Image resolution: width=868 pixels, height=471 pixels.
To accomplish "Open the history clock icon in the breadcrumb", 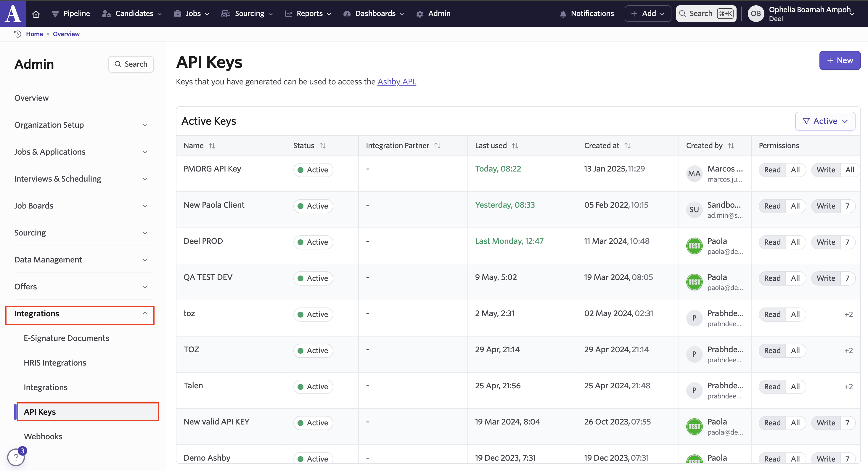I will (x=18, y=34).
